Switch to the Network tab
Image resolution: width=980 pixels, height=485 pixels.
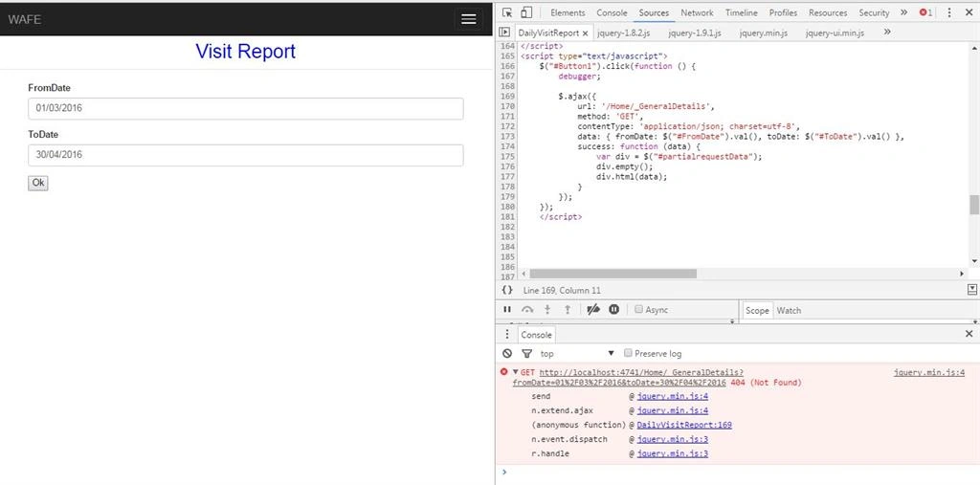tap(697, 12)
